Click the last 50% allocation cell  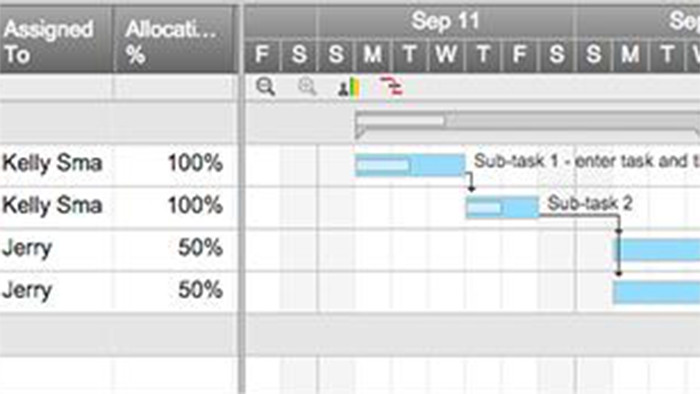(175, 291)
